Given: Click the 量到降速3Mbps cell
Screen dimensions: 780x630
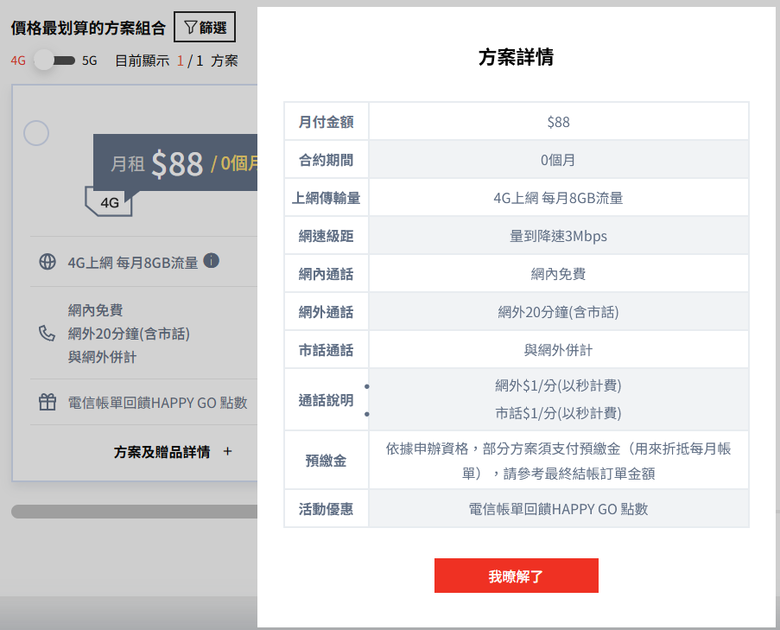Looking at the screenshot, I should coord(558,236).
